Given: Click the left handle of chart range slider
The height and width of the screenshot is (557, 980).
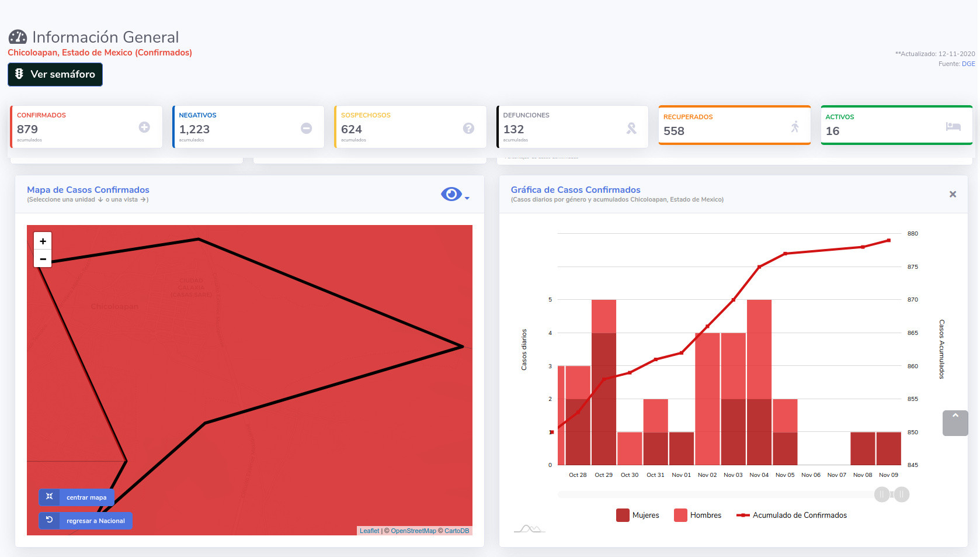Looking at the screenshot, I should tap(882, 494).
